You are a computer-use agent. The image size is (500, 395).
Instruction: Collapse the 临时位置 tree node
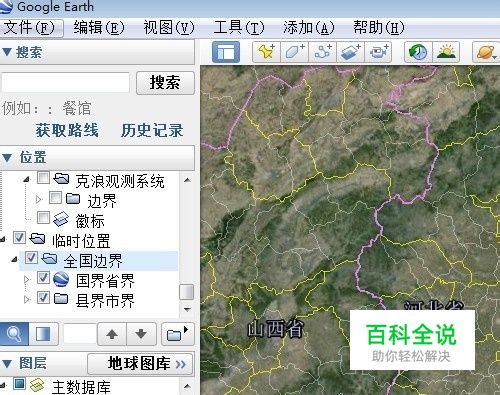click(x=3, y=239)
